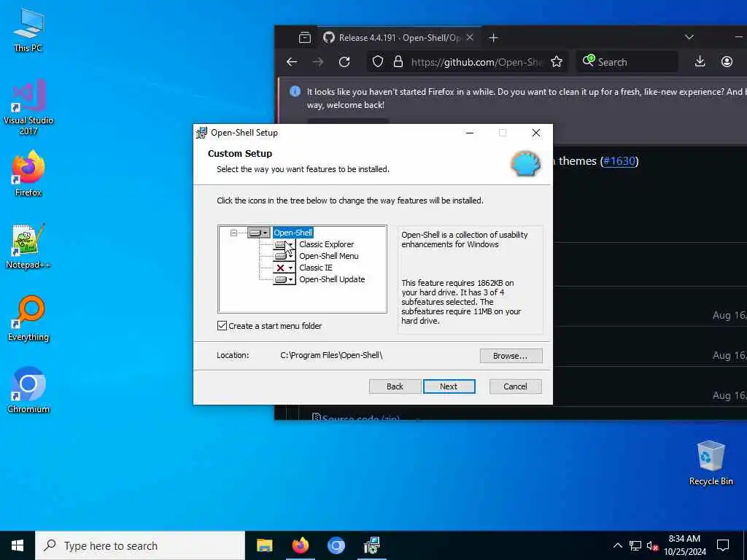
Task: Select the installer icon in the taskbar
Action: tap(371, 545)
